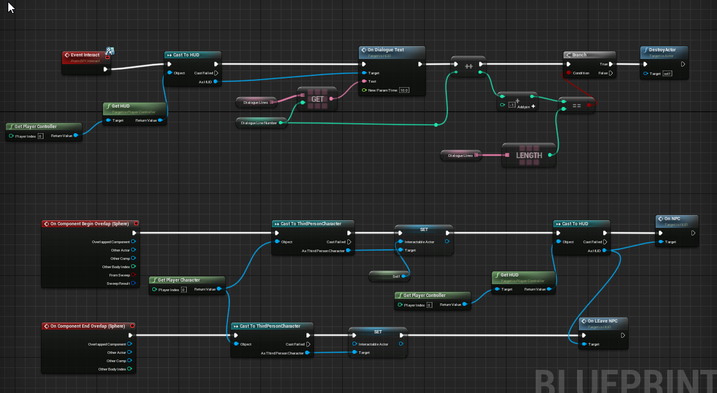Click the Add pin plus icon

(x=533, y=106)
